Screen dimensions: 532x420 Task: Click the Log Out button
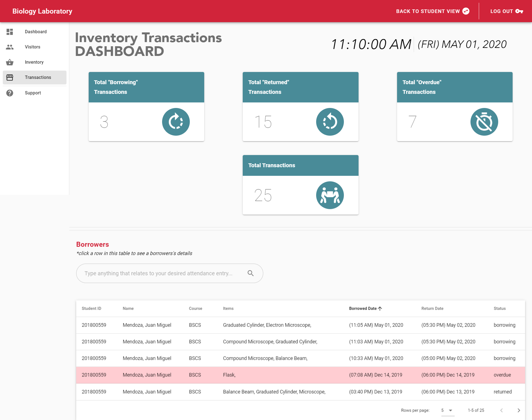pyautogui.click(x=506, y=11)
